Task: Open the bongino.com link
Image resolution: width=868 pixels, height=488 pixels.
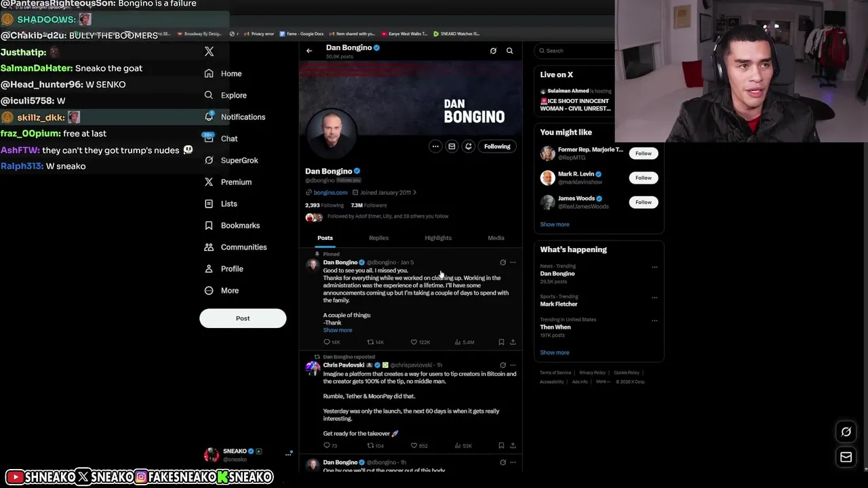Action: [x=330, y=192]
